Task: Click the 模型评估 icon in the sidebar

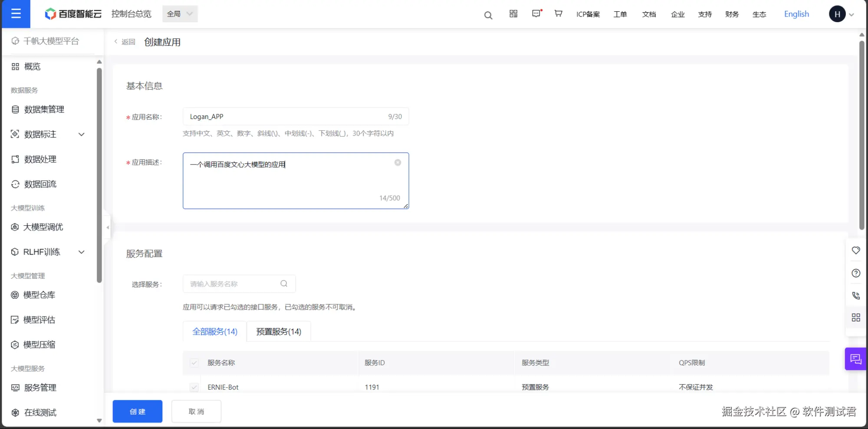Action: [x=15, y=320]
